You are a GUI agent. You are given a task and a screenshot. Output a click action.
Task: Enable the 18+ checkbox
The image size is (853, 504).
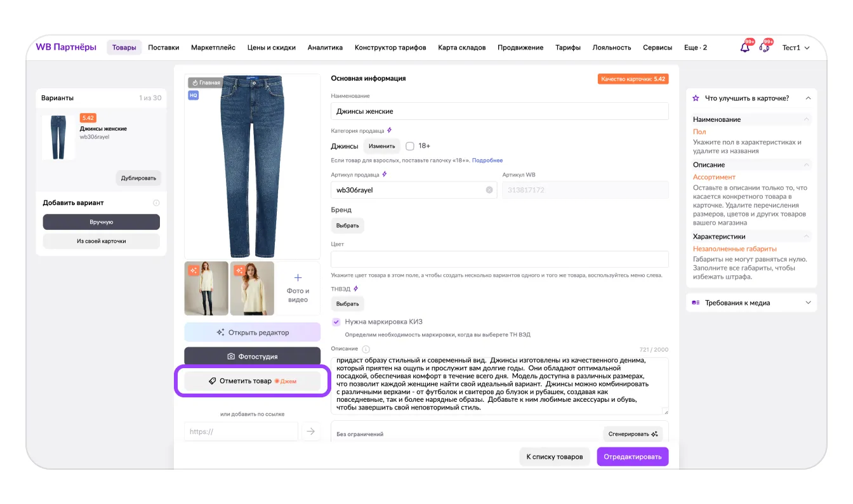[x=410, y=146]
